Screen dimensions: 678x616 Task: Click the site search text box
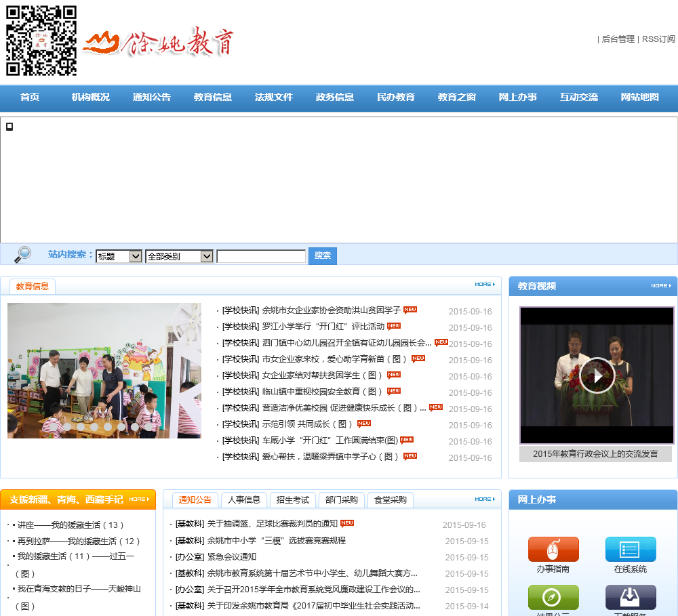261,256
